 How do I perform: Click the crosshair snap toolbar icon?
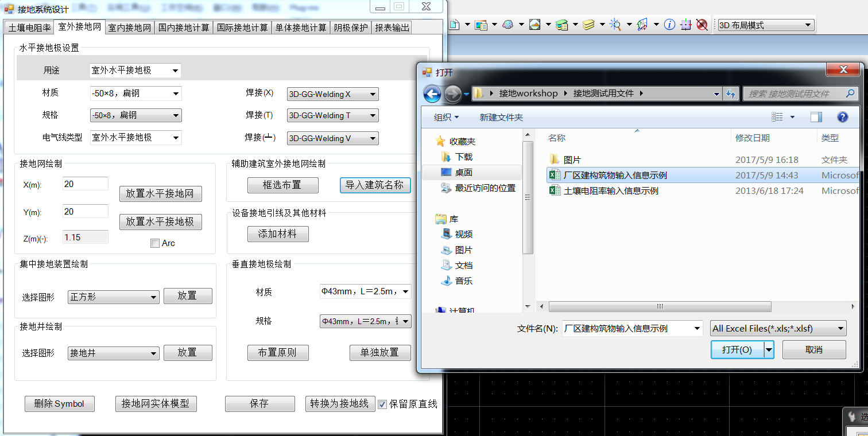(x=685, y=25)
